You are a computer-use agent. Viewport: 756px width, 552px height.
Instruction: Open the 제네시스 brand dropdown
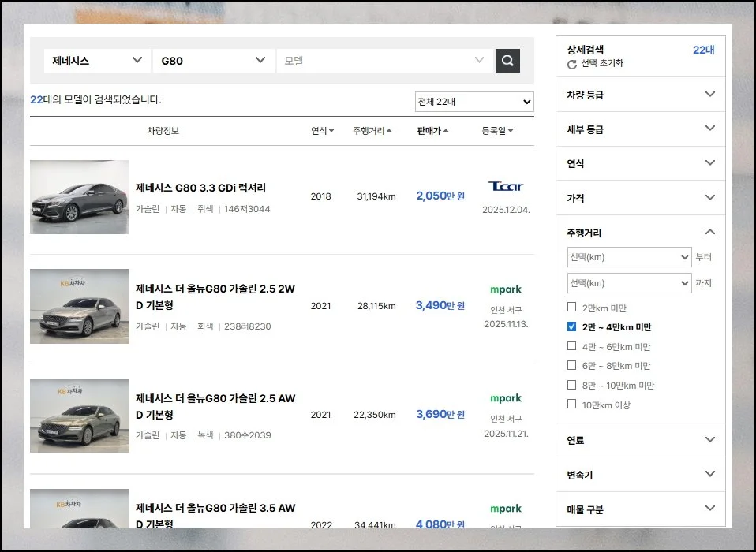96,61
